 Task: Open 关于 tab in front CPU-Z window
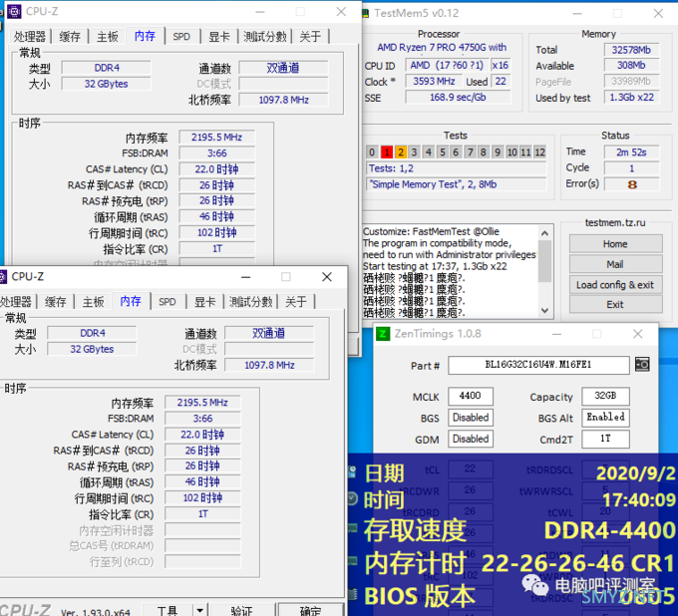coord(296,302)
